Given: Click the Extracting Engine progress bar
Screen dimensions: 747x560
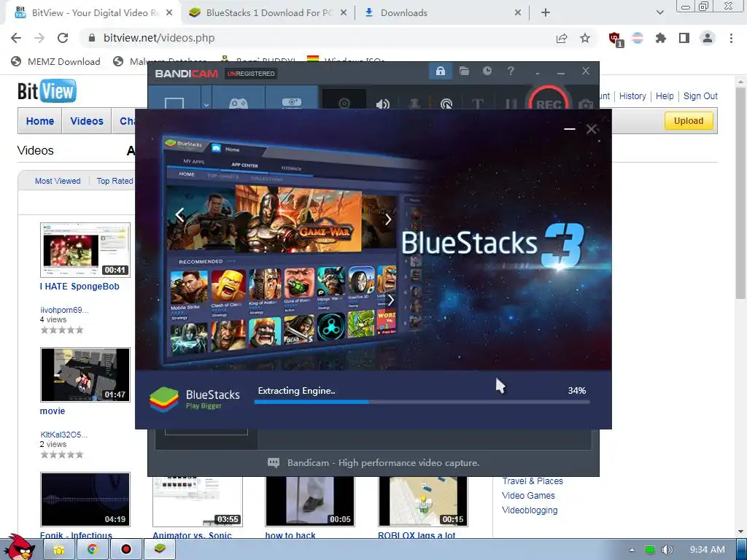Looking at the screenshot, I should point(422,402).
